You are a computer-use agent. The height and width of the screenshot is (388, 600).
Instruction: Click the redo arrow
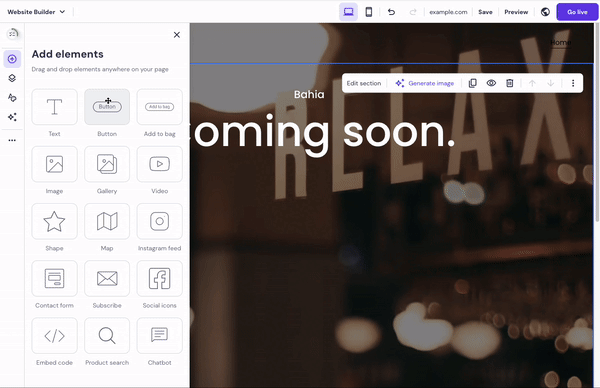[412, 12]
